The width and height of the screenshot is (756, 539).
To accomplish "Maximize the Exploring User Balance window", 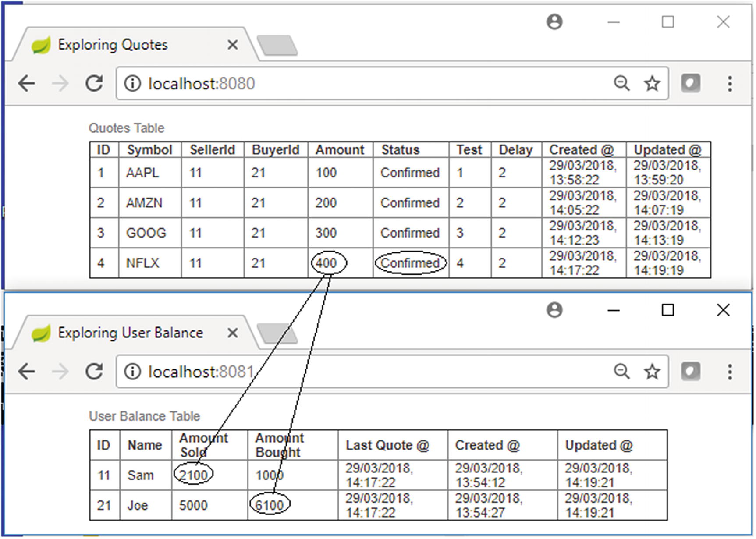I will pyautogui.click(x=667, y=310).
